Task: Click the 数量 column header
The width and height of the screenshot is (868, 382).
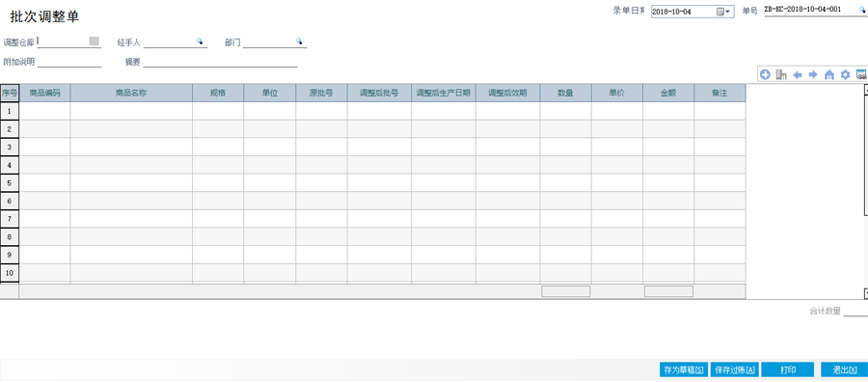Action: [x=566, y=93]
